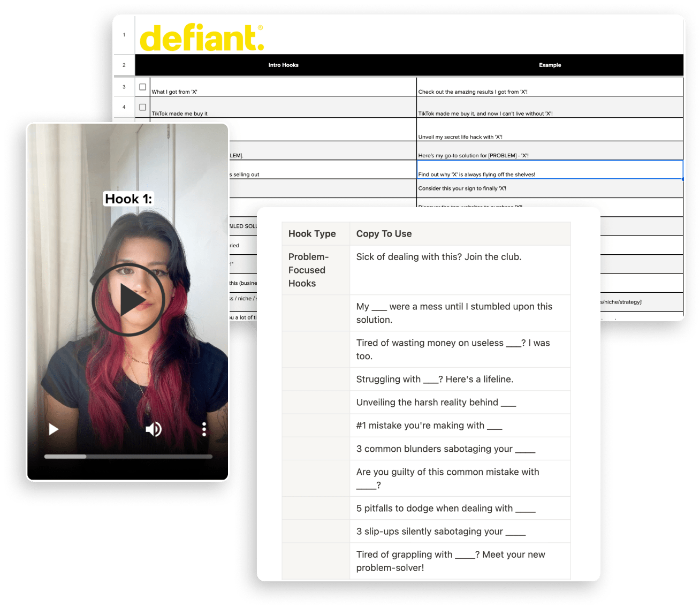This screenshot has height=607, width=700.
Task: Click the small play icon in video controls
Action: pos(54,429)
